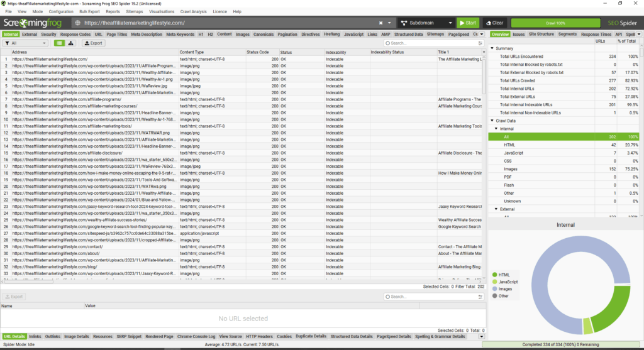This screenshot has height=350, width=644.
Task: Open the SERP Snippet bottom tab
Action: point(129,336)
